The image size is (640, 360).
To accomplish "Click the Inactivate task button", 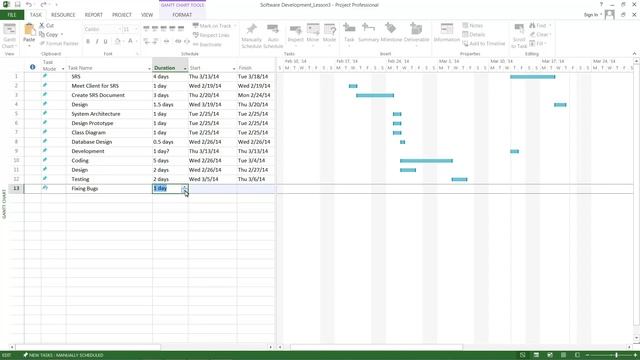I will tap(207, 44).
